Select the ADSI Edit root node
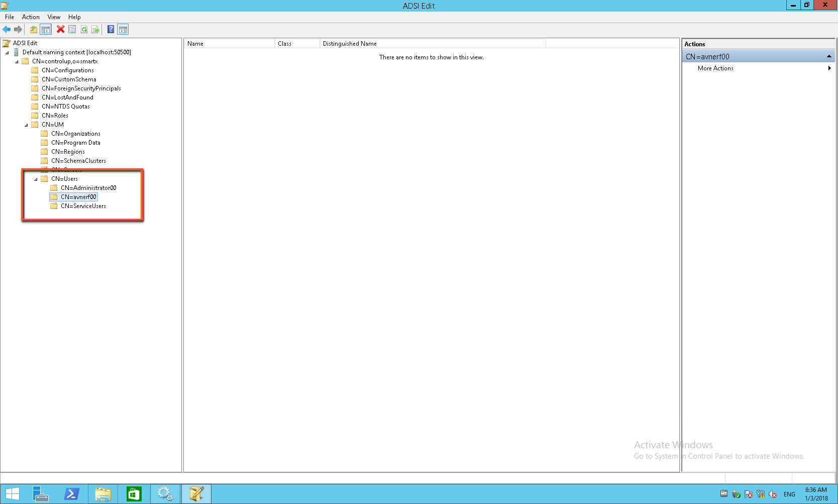 click(25, 43)
